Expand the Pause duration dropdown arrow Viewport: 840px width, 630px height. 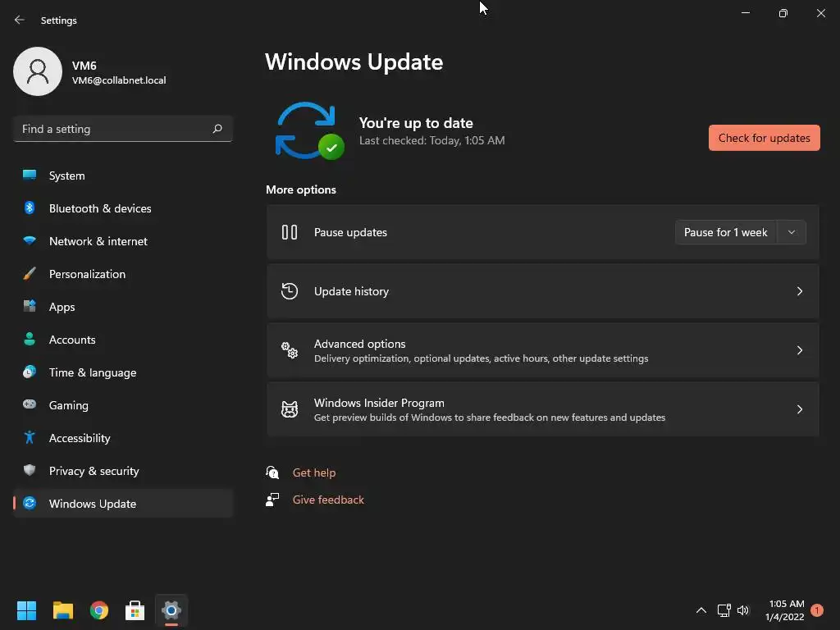792,232
